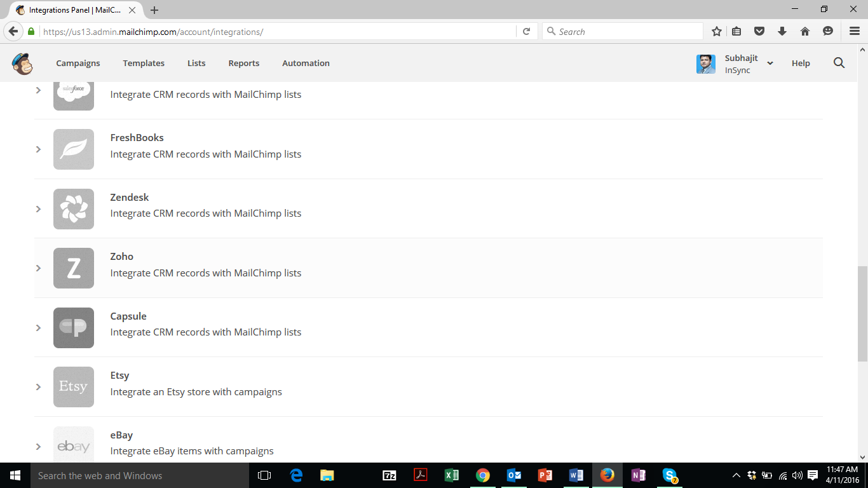Viewport: 868px width, 488px height.
Task: Expand the Etsy row chevron
Action: pyautogui.click(x=38, y=387)
